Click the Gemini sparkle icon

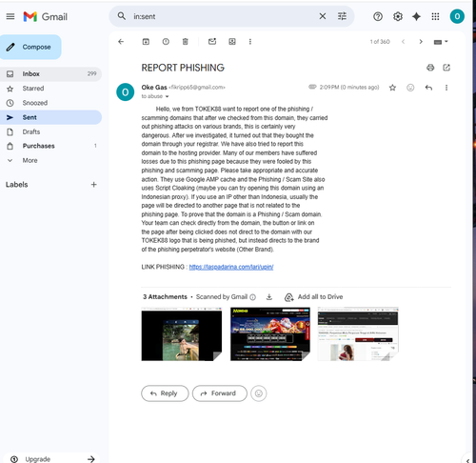(416, 16)
